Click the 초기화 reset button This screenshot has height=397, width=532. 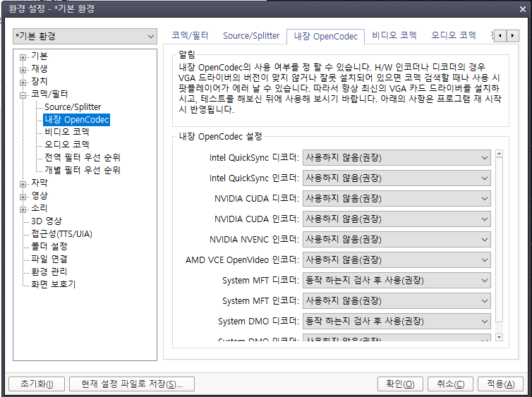[37, 384]
